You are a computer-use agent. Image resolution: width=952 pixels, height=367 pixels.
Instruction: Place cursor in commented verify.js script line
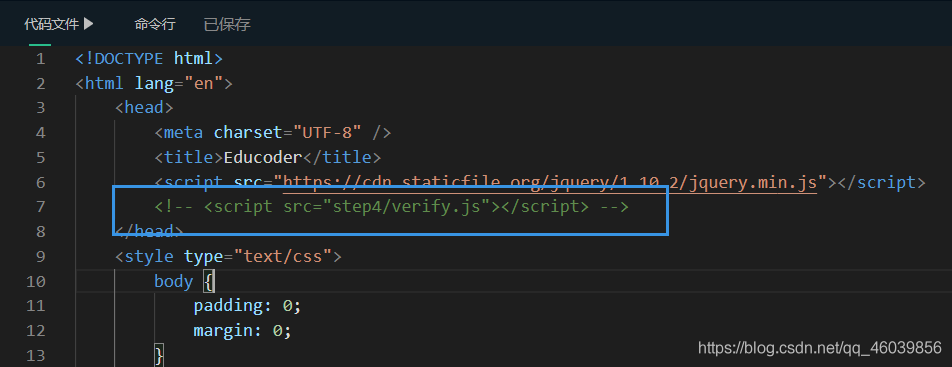click(x=392, y=207)
